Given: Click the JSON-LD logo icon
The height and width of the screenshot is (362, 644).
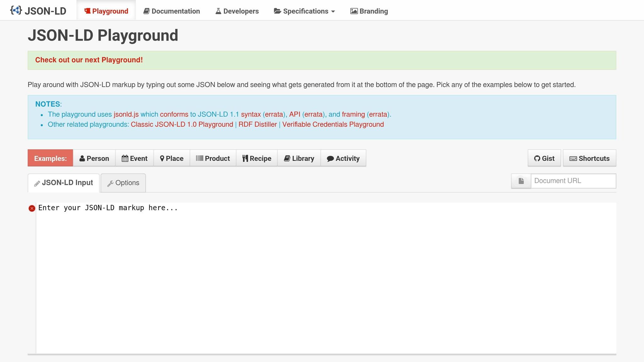Looking at the screenshot, I should [16, 10].
